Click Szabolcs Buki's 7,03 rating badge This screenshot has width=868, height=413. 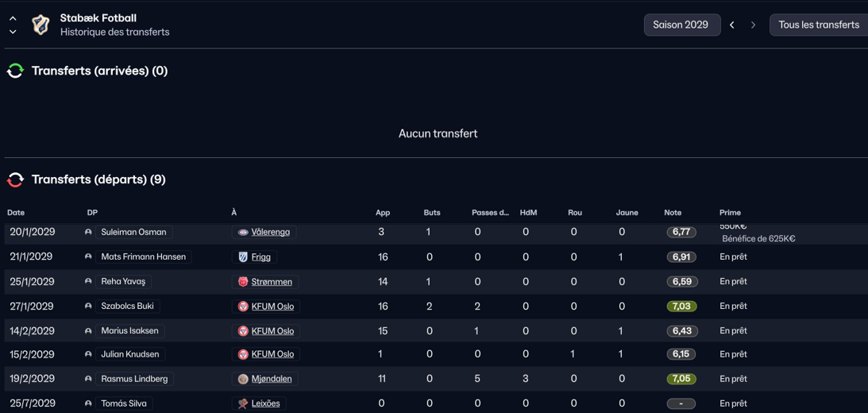(681, 307)
